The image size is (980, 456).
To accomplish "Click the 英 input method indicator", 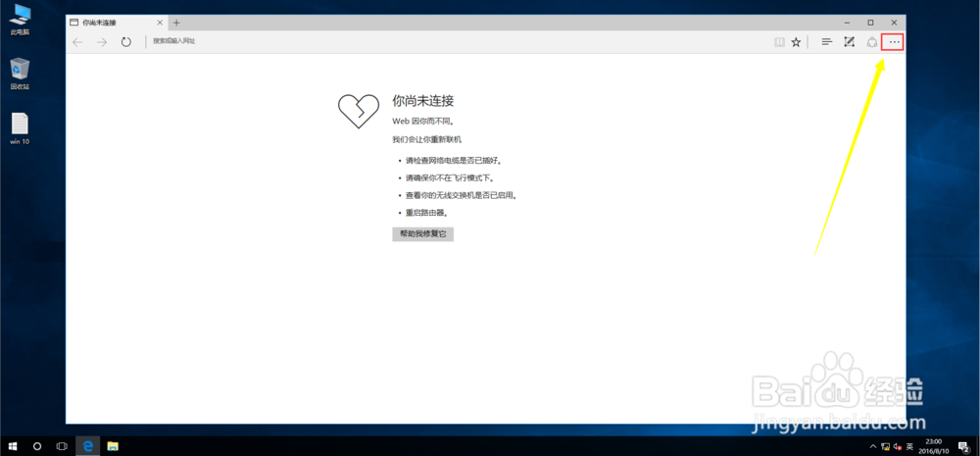I will (910, 446).
